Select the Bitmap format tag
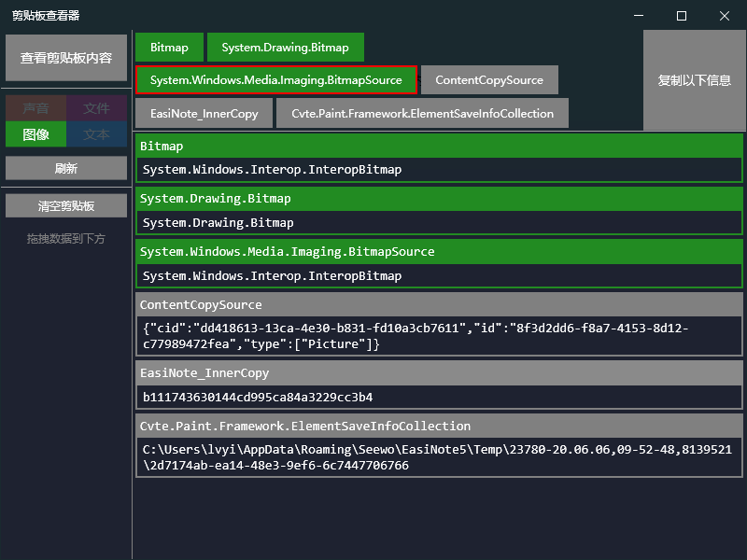 [x=169, y=48]
